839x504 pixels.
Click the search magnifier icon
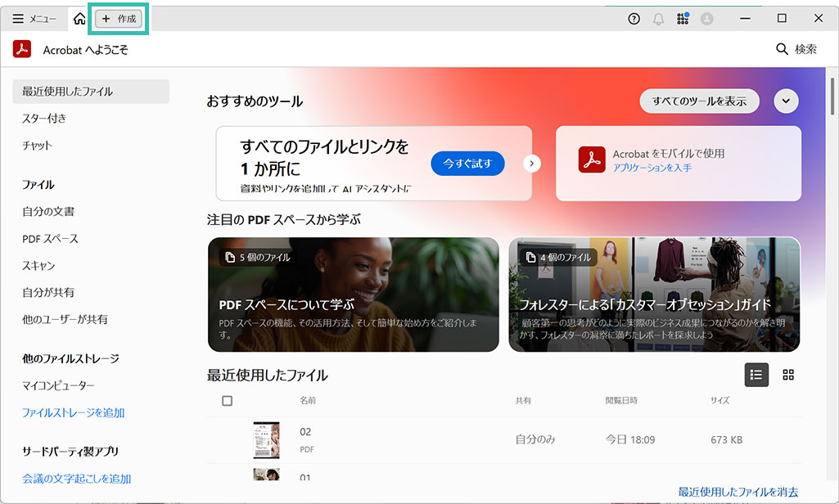782,50
